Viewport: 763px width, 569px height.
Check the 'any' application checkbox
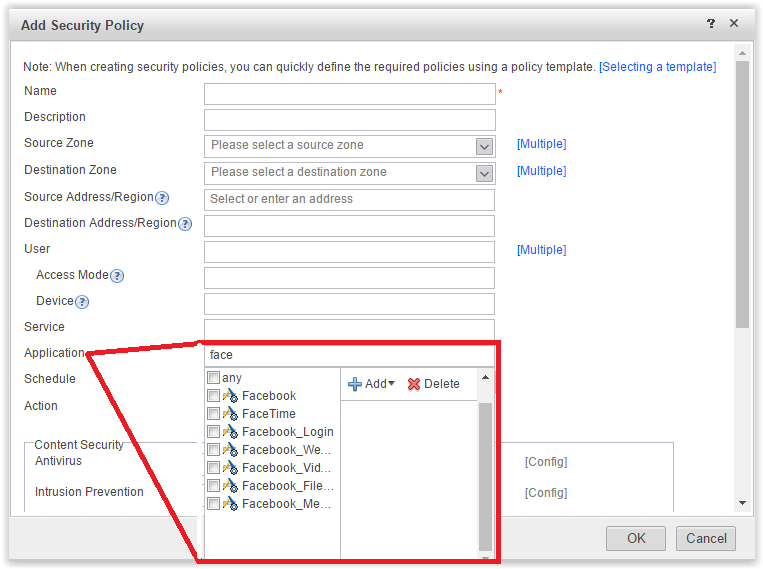pyautogui.click(x=213, y=378)
